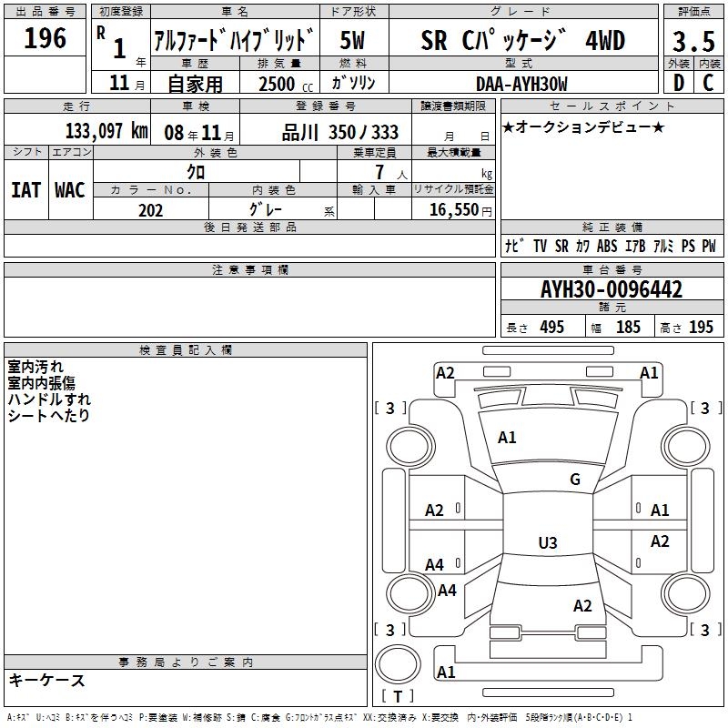Click the length value 495
Viewport: 728px width, 728px height.
click(x=551, y=327)
